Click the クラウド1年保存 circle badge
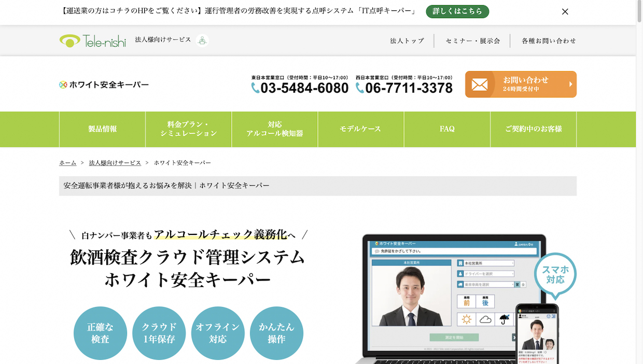The width and height of the screenshot is (643, 364). pos(159,333)
